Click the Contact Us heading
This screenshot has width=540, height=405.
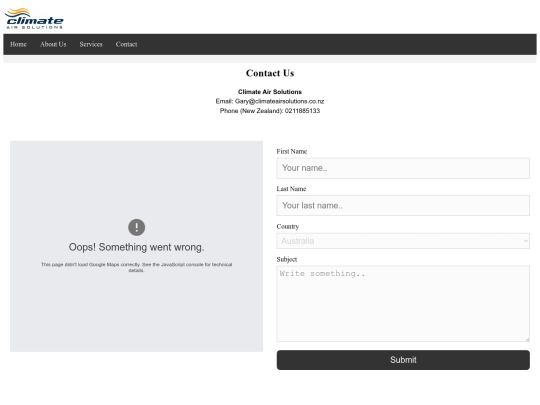270,73
